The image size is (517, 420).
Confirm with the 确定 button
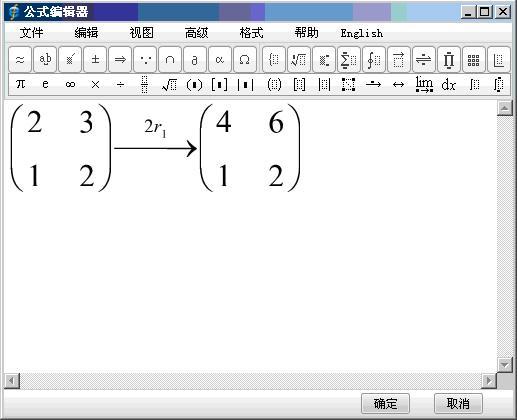(385, 403)
